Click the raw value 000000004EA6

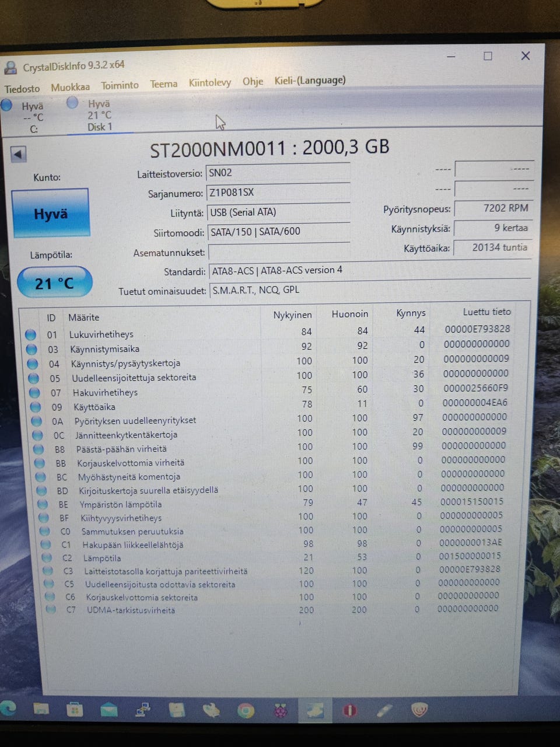pyautogui.click(x=475, y=403)
